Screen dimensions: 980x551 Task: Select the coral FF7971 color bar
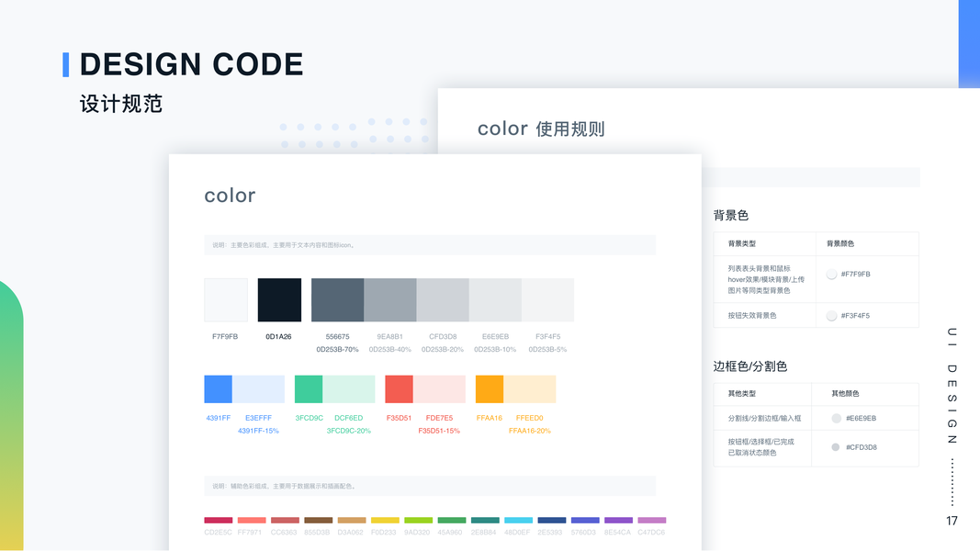[252, 520]
